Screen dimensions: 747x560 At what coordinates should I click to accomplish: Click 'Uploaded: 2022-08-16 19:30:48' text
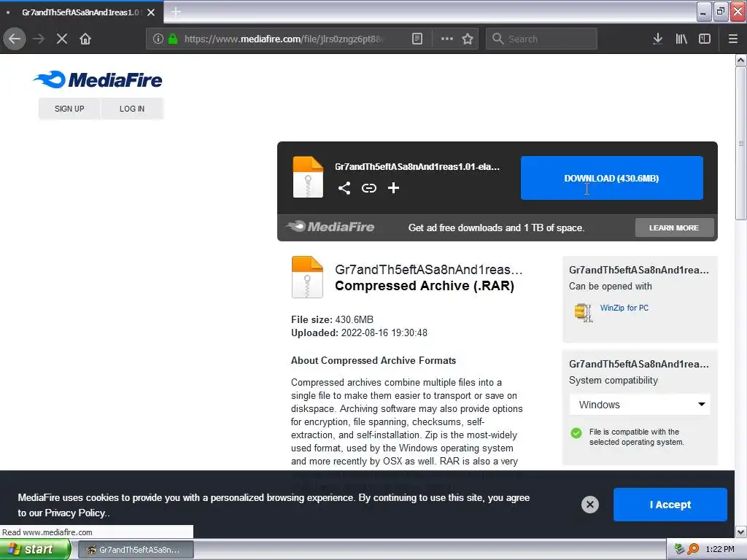(x=359, y=332)
